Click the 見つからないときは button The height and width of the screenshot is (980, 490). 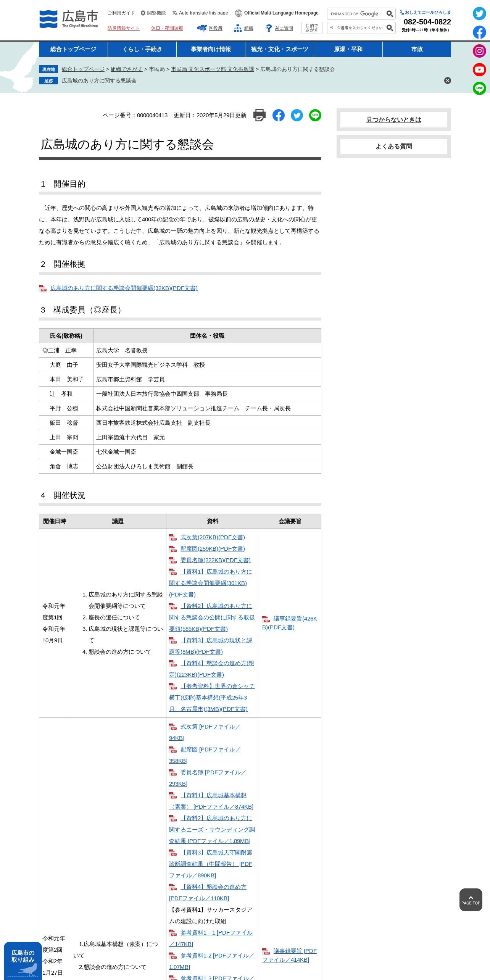394,120
